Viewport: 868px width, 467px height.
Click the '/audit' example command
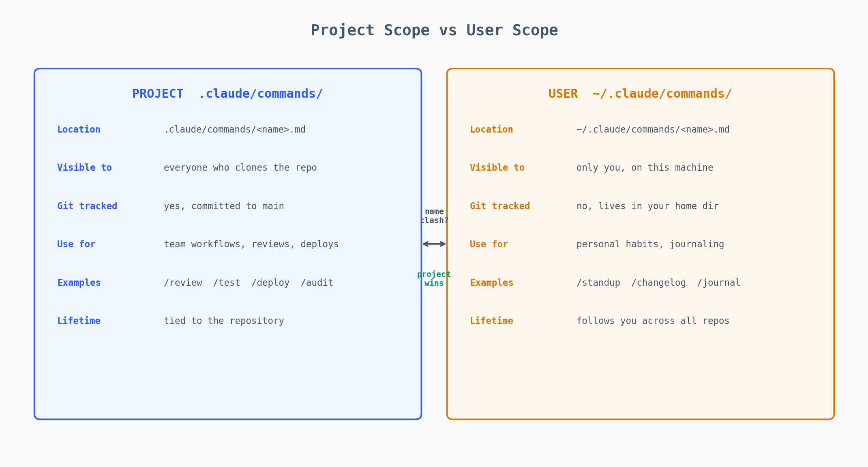[x=317, y=283]
